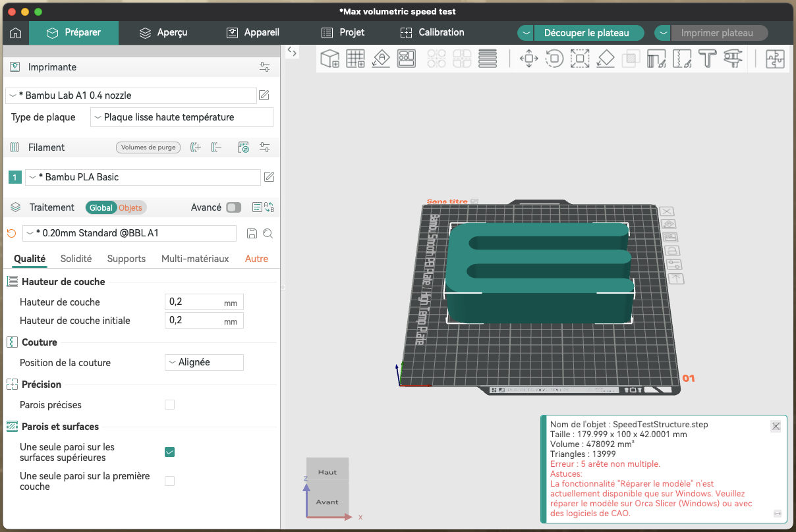Enable the Parois précises checkbox
The image size is (796, 532).
point(169,405)
